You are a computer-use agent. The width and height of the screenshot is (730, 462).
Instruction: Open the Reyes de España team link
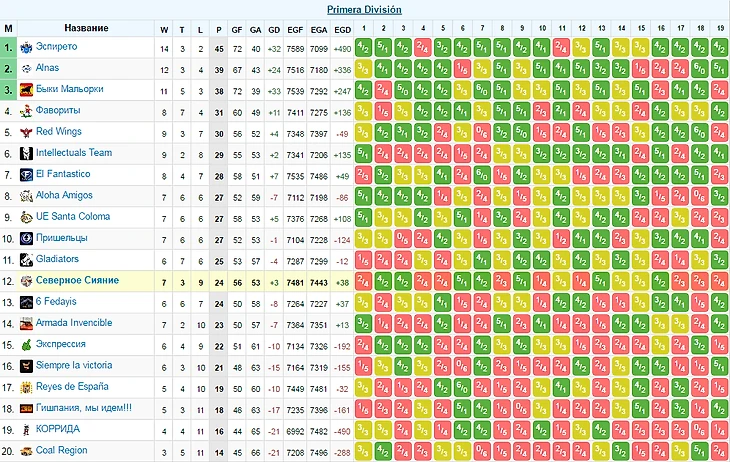72,387
